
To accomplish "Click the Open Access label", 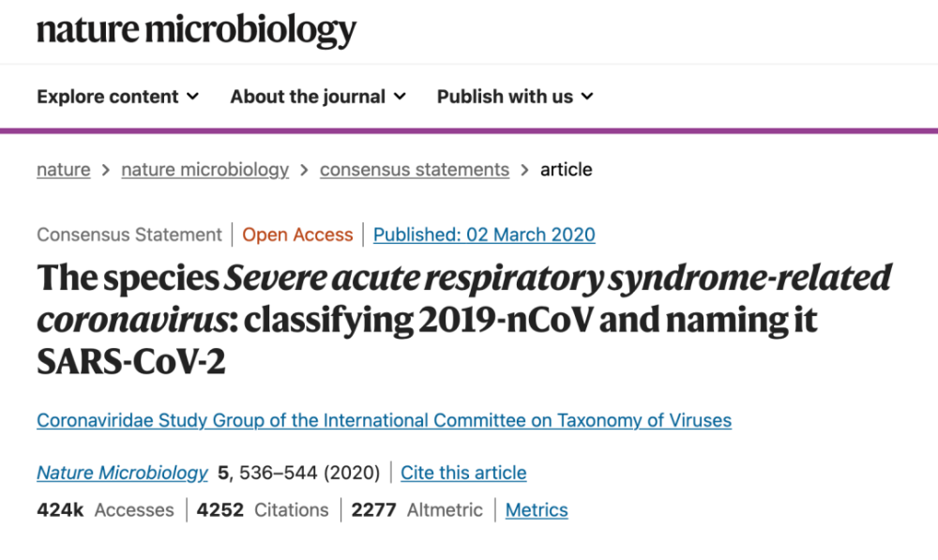I will pos(297,235).
